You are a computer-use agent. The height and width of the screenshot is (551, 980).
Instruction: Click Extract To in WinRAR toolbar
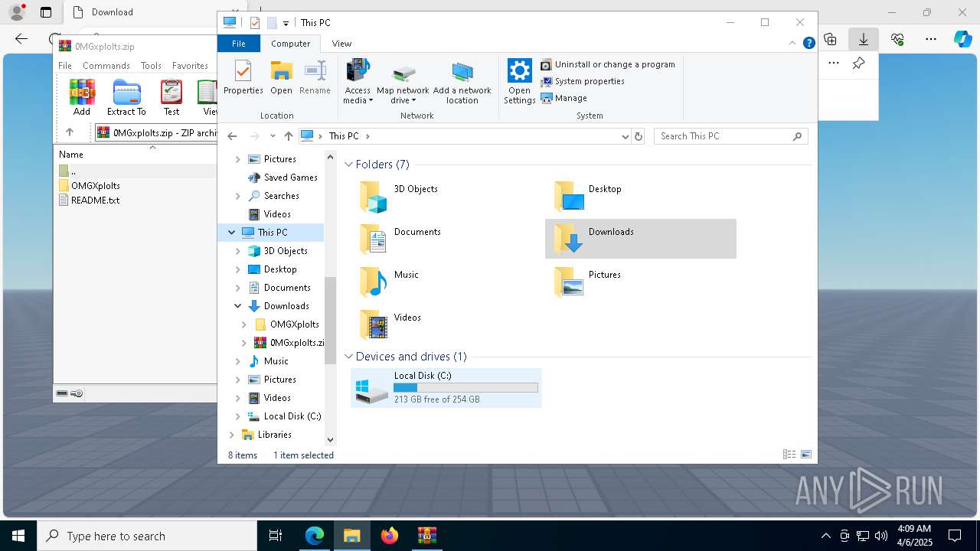tap(126, 98)
